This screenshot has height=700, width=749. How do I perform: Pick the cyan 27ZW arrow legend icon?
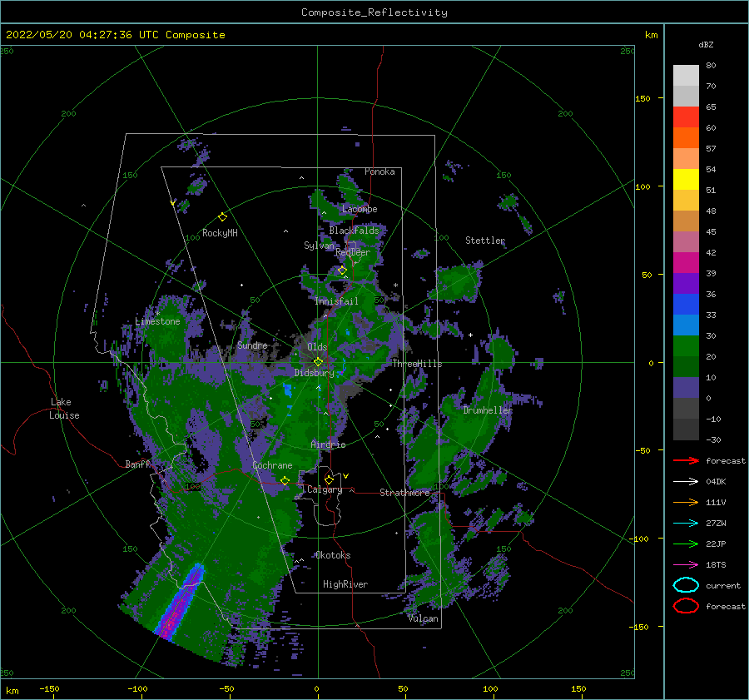(686, 524)
